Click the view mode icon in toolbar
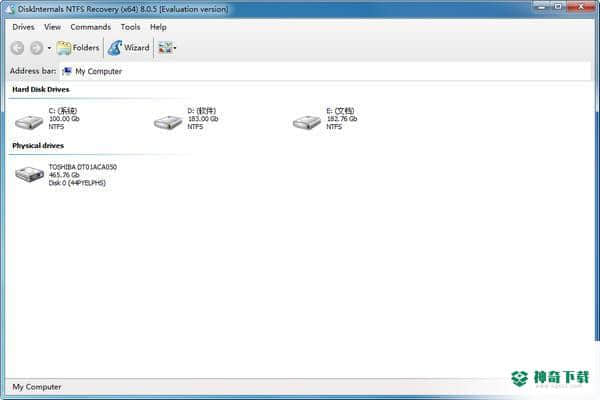 point(165,48)
